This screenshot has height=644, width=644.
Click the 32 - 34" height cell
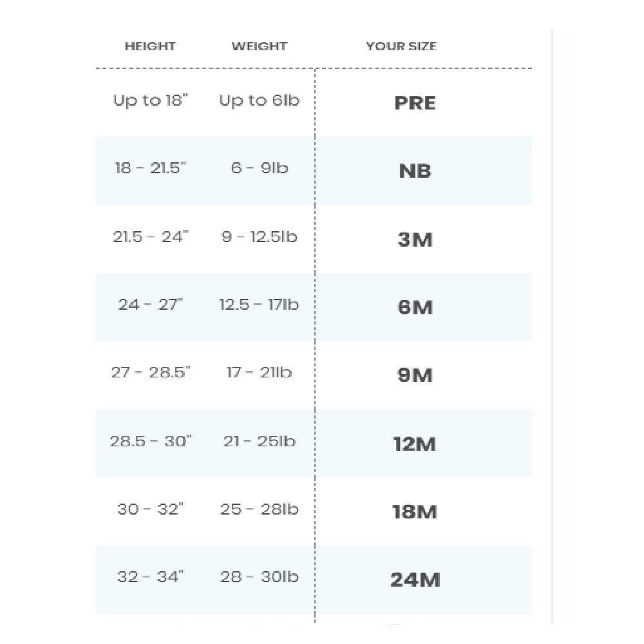150,576
